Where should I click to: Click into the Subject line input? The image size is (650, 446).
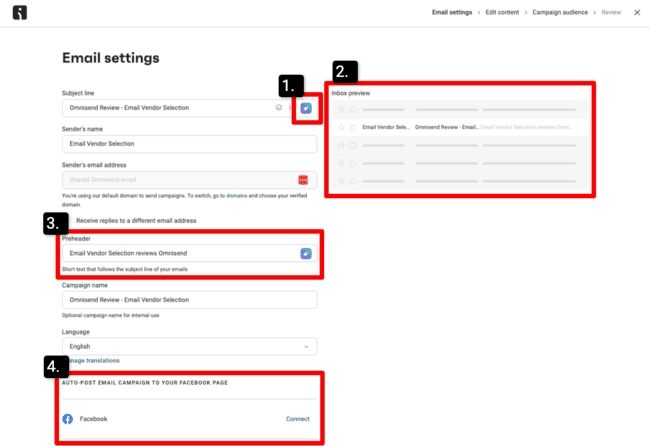(x=189, y=108)
